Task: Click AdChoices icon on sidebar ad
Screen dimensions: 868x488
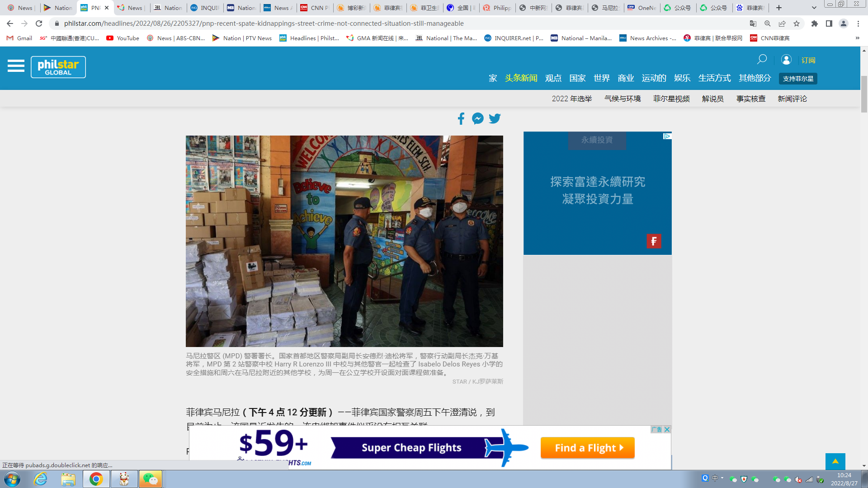Action: [667, 136]
